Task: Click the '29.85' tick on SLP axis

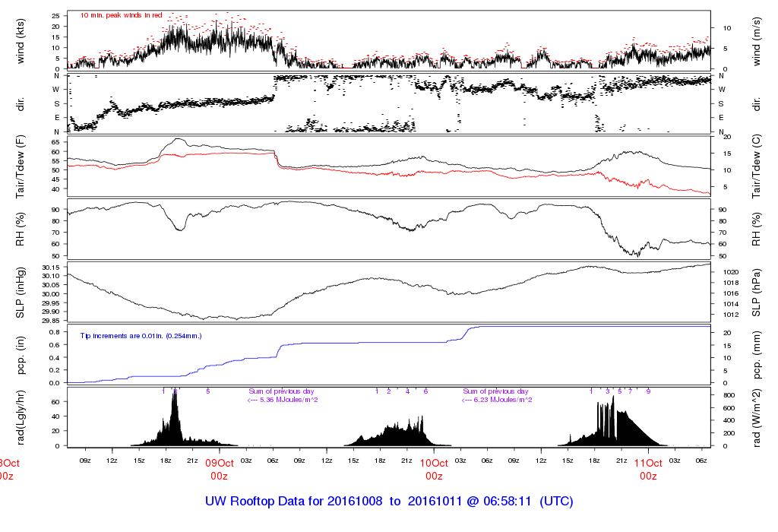Action: (51, 321)
